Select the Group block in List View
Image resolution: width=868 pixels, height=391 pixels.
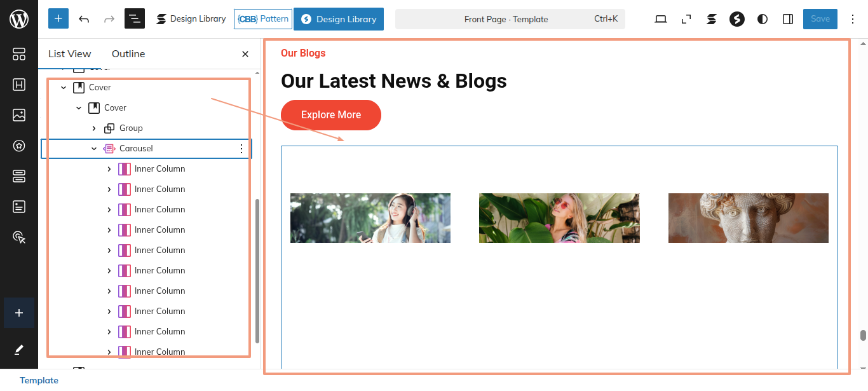(131, 128)
